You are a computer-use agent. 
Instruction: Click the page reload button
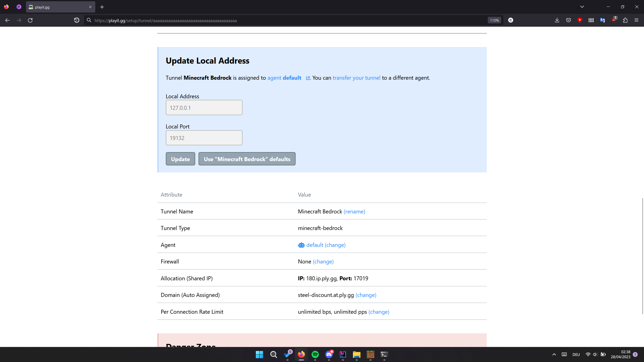30,20
